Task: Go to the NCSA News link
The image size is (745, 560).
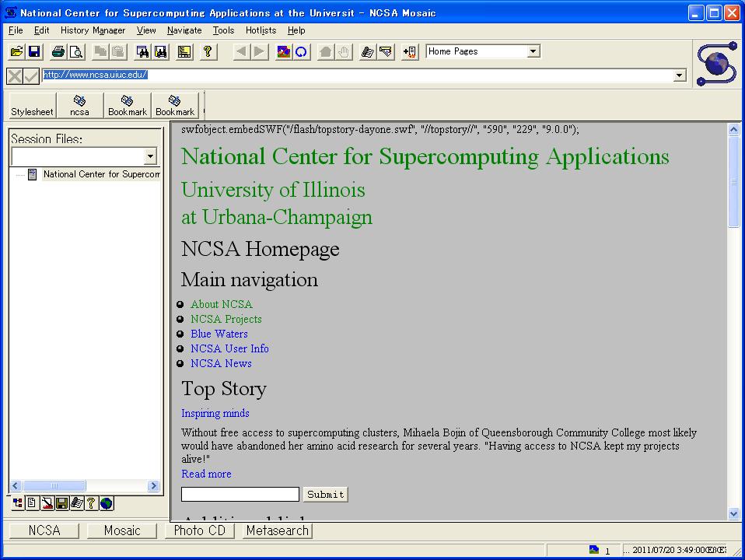Action: click(x=221, y=363)
